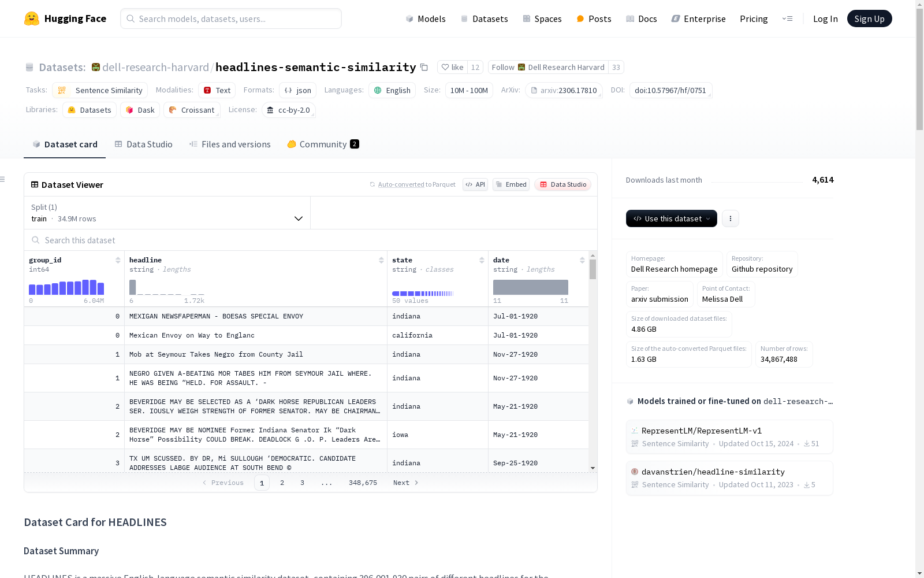Select the Dataset card tab
The image size is (924, 578).
(65, 144)
